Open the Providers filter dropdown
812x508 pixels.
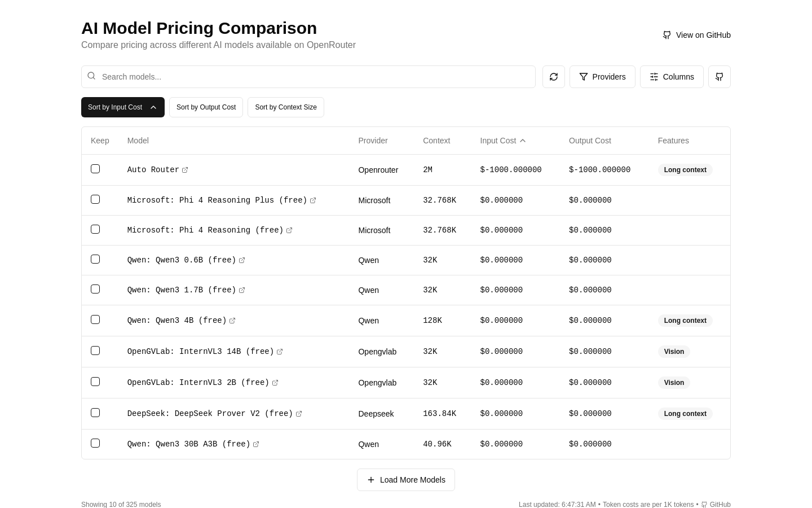602,77
